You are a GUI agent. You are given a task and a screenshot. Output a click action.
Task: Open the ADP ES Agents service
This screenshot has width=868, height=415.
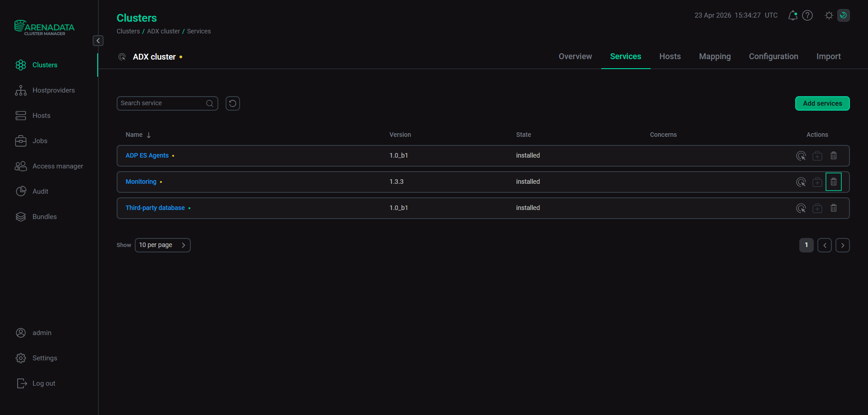147,155
